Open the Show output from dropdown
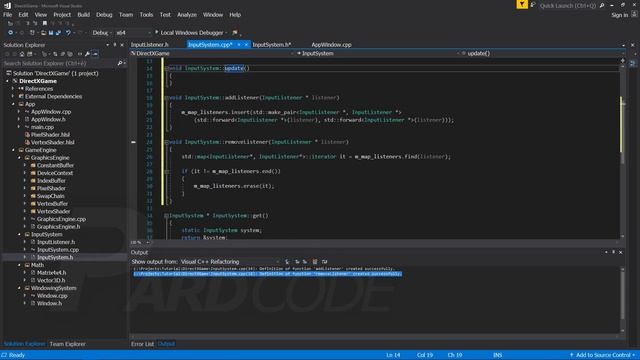 [230, 262]
